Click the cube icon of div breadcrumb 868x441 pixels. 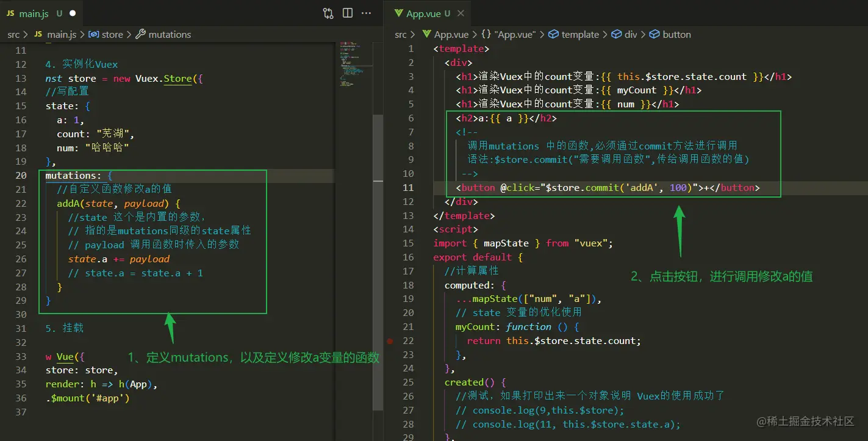(616, 34)
